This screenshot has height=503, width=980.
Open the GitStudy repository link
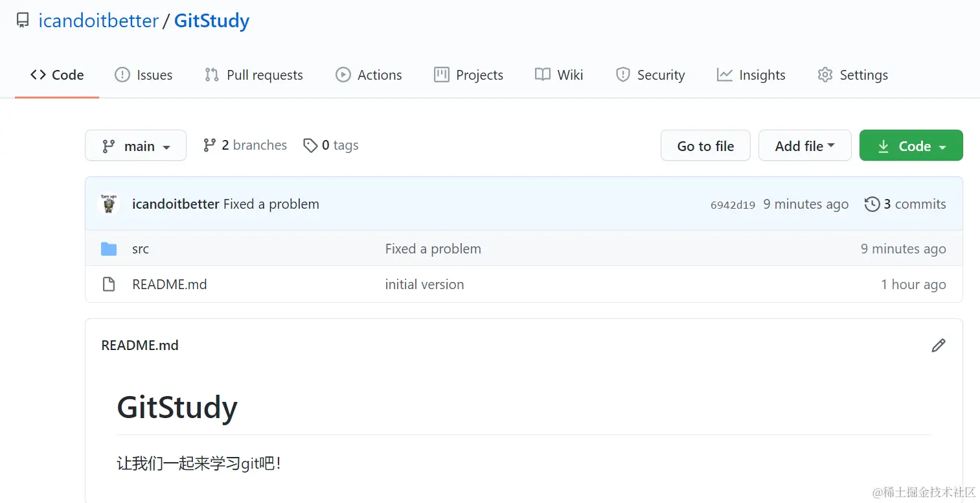click(212, 21)
